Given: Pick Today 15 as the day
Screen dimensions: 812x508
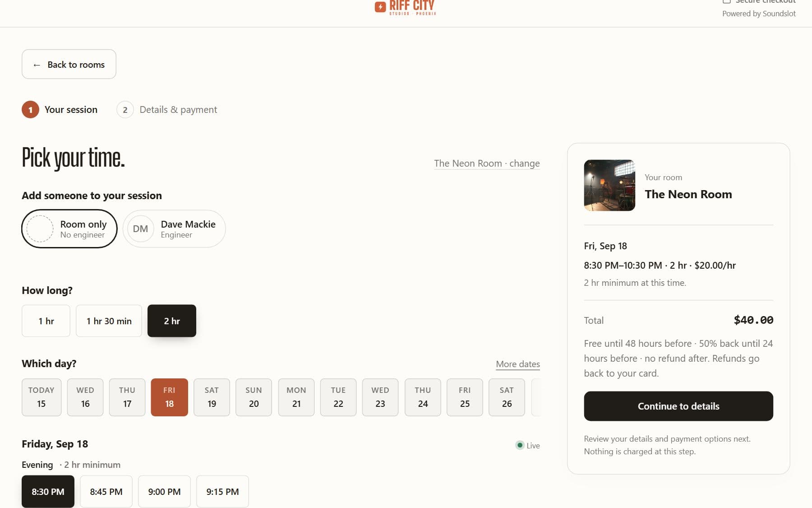Looking at the screenshot, I should [x=42, y=397].
